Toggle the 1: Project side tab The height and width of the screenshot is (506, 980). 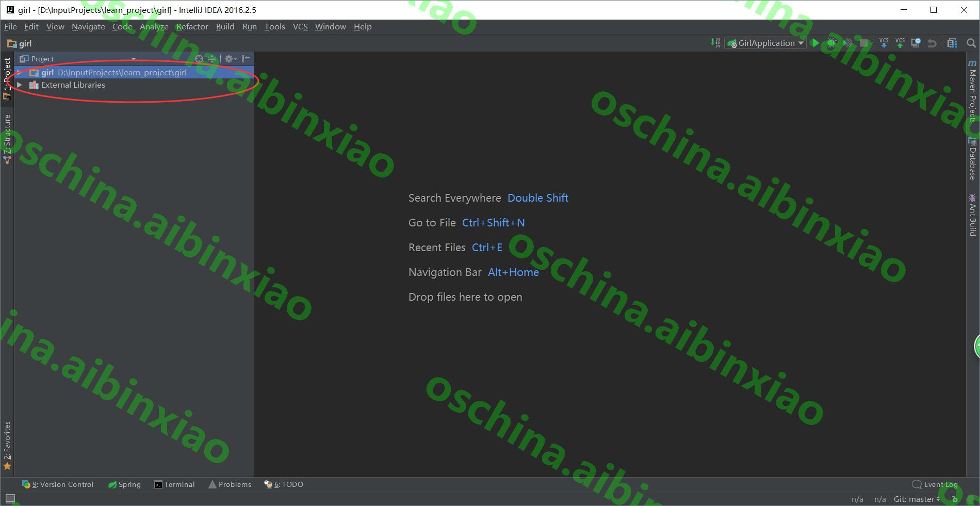pyautogui.click(x=7, y=78)
